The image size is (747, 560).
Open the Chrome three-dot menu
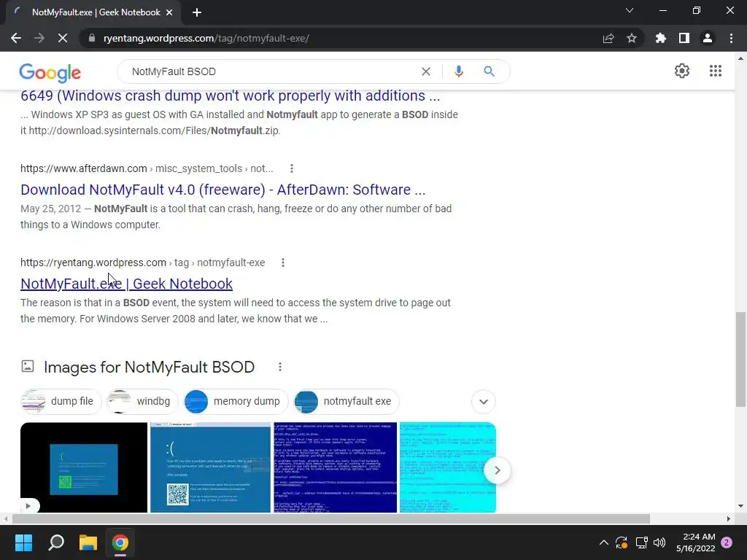tap(731, 38)
